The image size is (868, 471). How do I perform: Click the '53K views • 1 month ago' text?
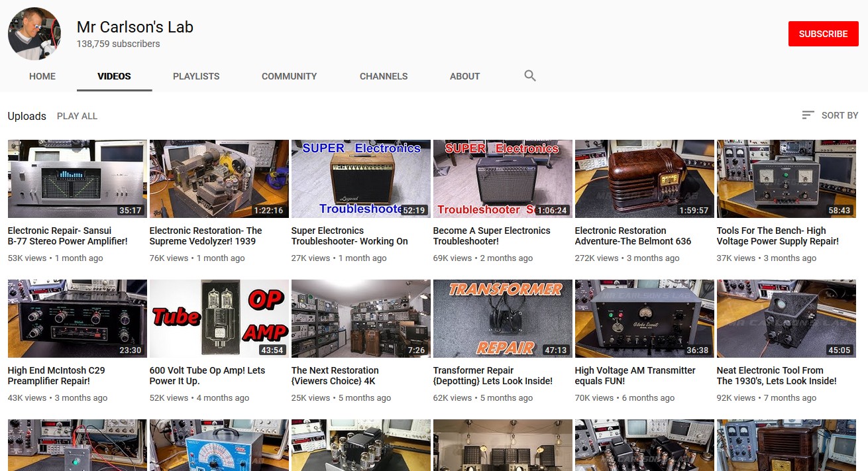click(56, 258)
